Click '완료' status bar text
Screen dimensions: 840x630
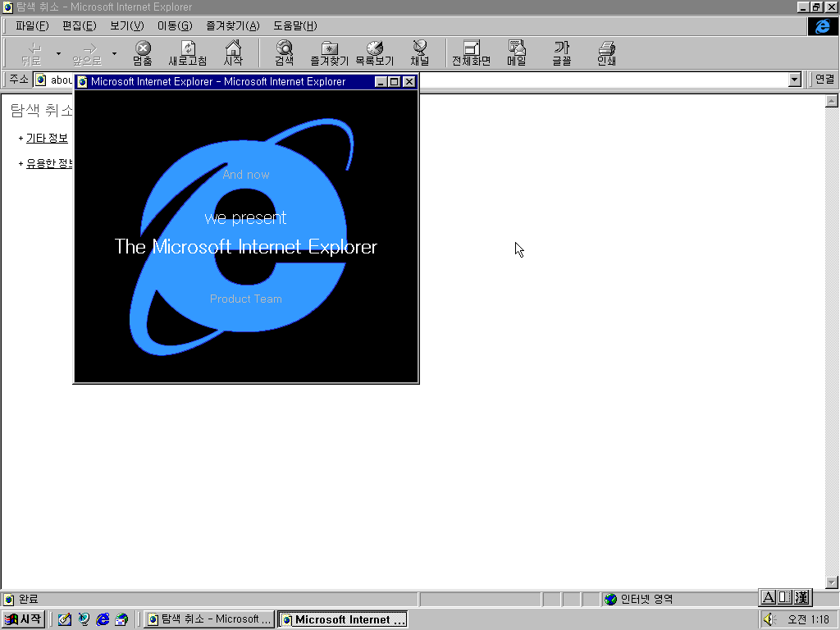[x=29, y=599]
